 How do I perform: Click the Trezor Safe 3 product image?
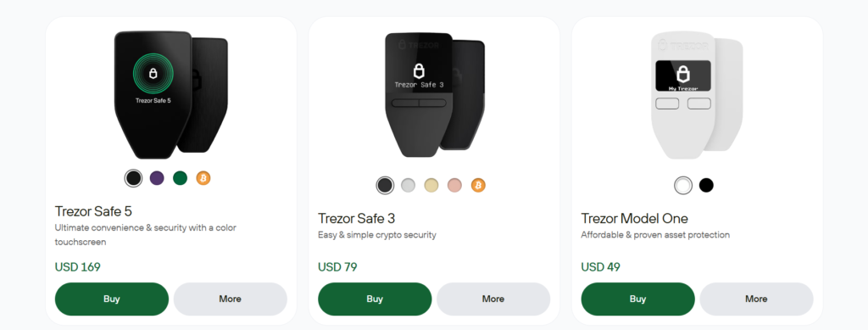[x=435, y=95]
